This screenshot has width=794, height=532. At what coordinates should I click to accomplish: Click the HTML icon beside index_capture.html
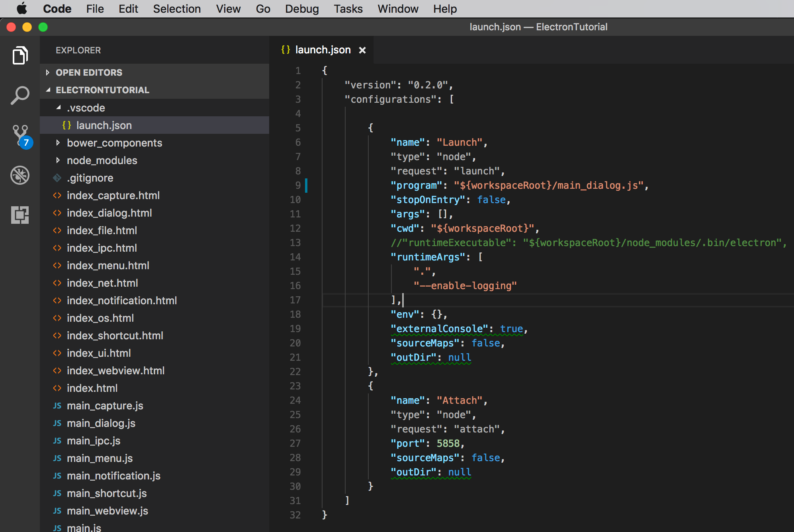pos(57,196)
